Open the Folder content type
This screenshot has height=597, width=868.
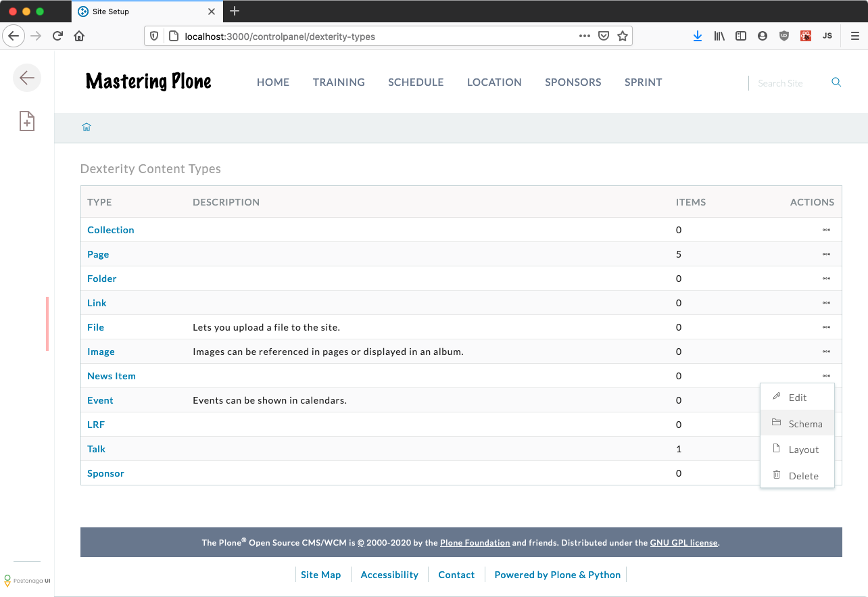102,279
